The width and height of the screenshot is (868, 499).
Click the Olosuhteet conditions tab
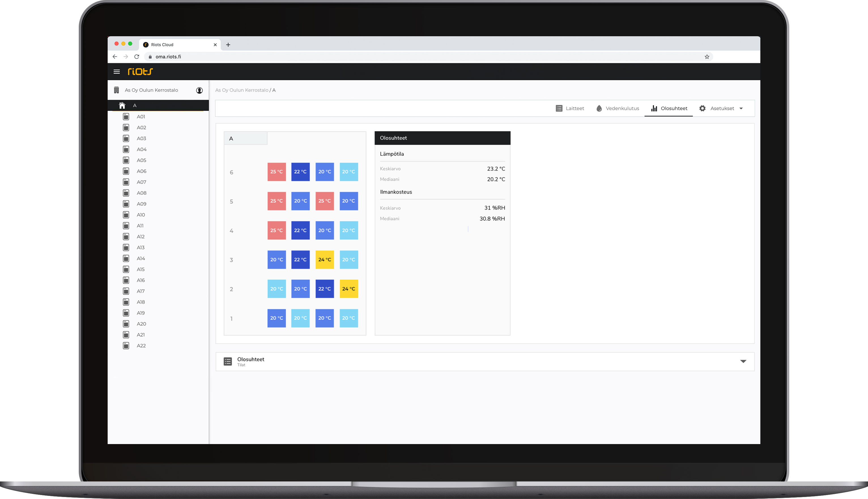click(x=668, y=108)
